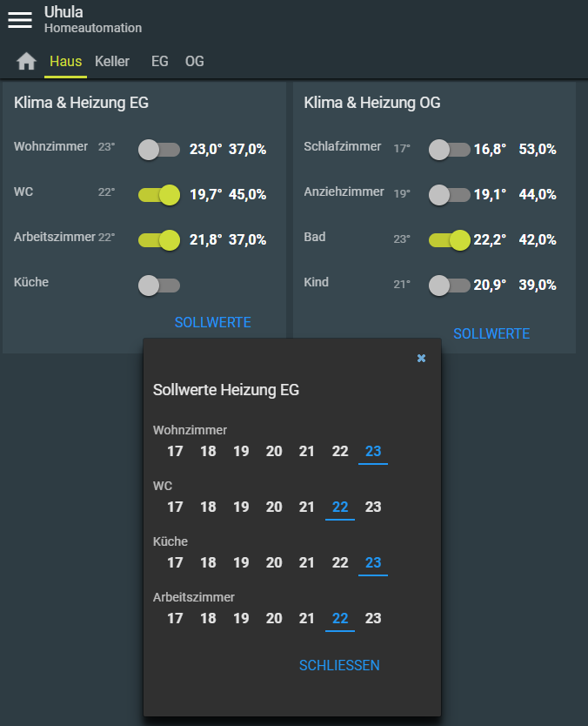This screenshot has height=726, width=588.
Task: Go to the home icon tab
Action: click(x=27, y=62)
